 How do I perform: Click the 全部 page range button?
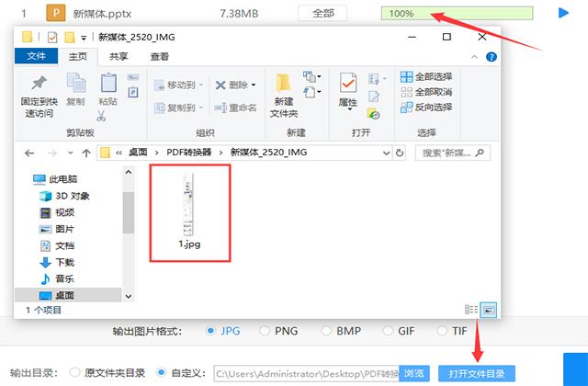(x=322, y=14)
